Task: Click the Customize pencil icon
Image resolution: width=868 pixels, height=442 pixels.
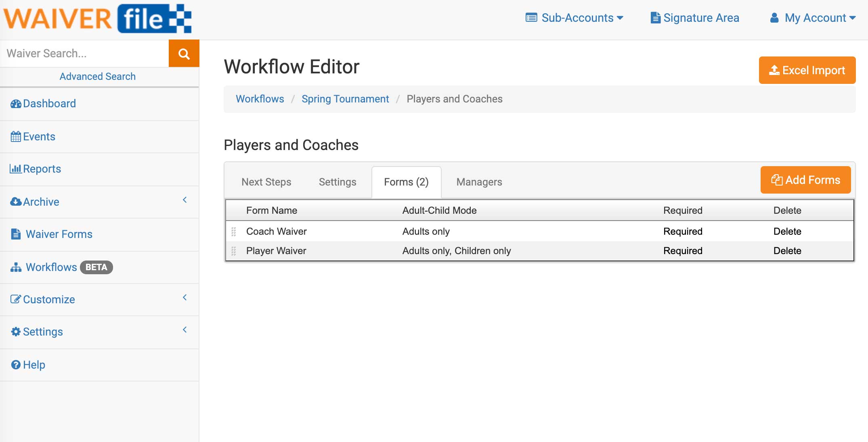Action: (x=15, y=299)
